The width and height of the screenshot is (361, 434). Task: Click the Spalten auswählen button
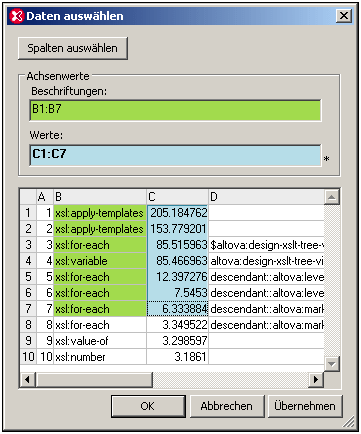(73, 48)
